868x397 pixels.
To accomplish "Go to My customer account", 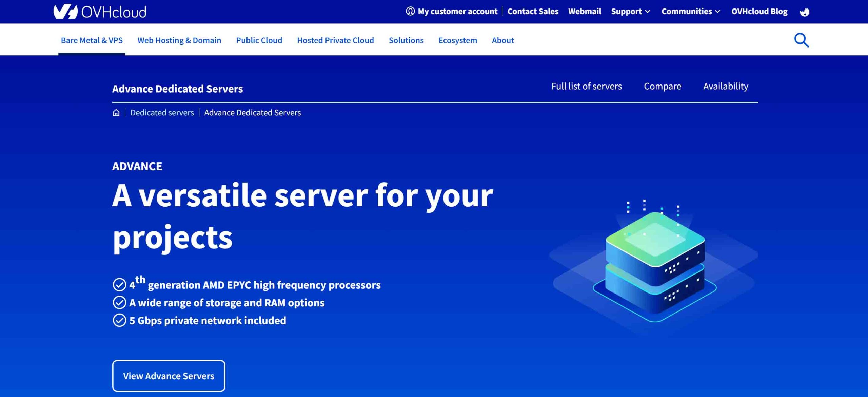I will [457, 11].
